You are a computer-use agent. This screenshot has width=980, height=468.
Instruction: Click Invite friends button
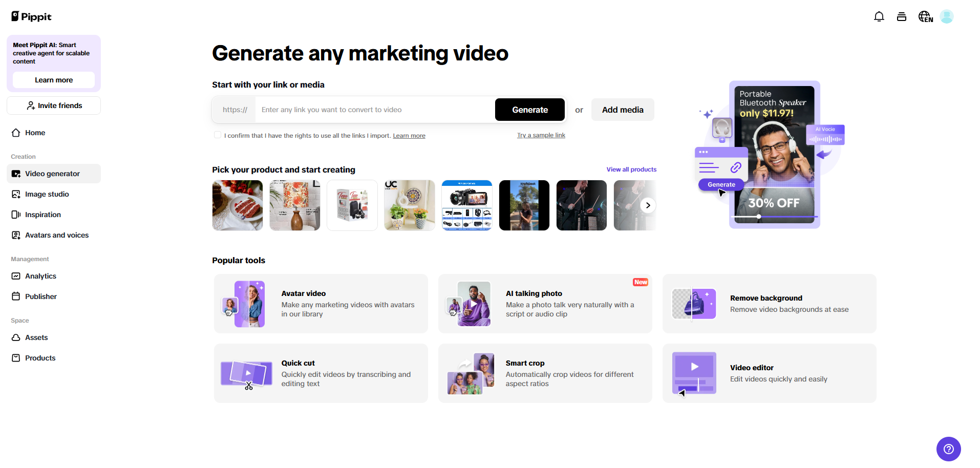pyautogui.click(x=54, y=105)
